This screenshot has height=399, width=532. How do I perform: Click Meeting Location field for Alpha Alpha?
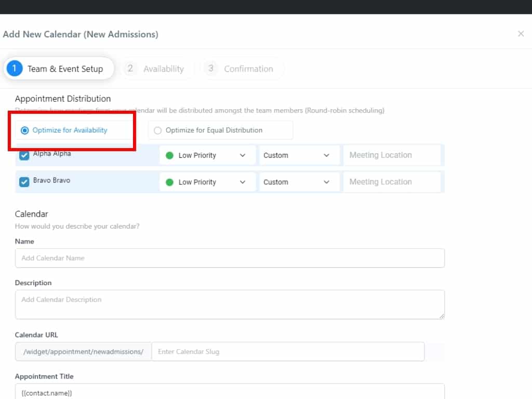(x=392, y=155)
